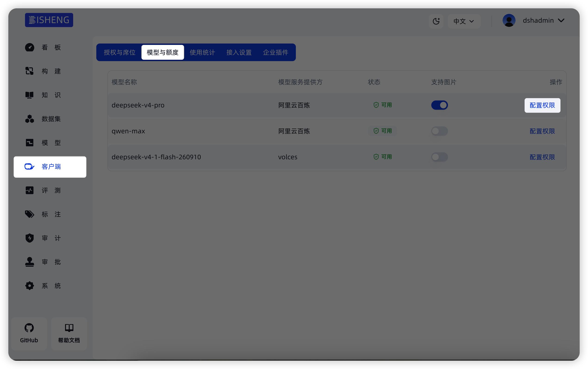Click 阿里云百炼 in the qwen-max row
The image size is (588, 369).
294,131
